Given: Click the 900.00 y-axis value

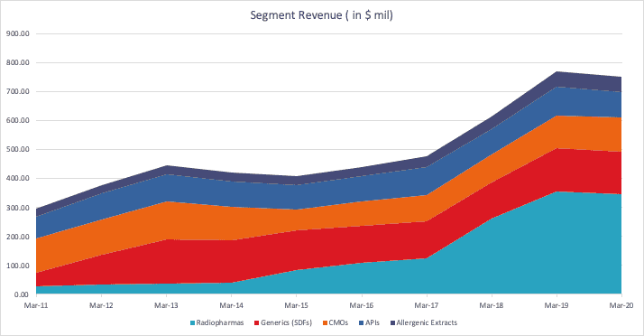Looking at the screenshot, I should [18, 33].
